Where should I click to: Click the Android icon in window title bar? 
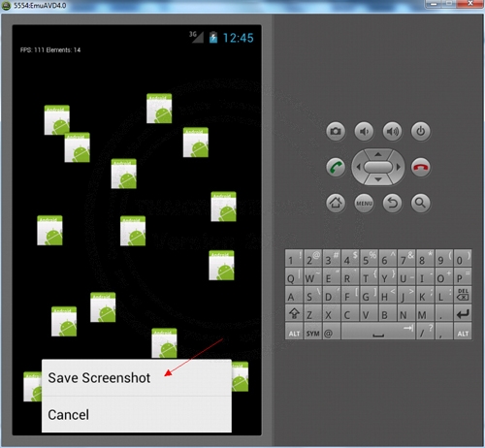[6, 6]
